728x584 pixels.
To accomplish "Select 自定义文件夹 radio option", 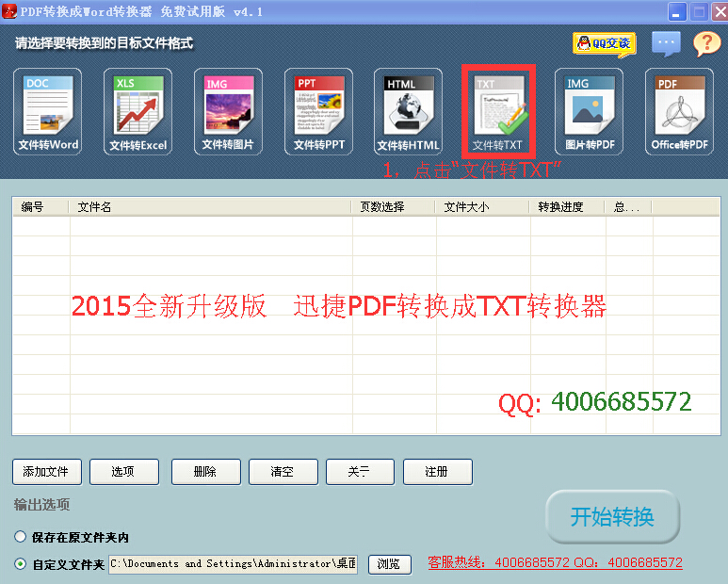I will tap(20, 564).
